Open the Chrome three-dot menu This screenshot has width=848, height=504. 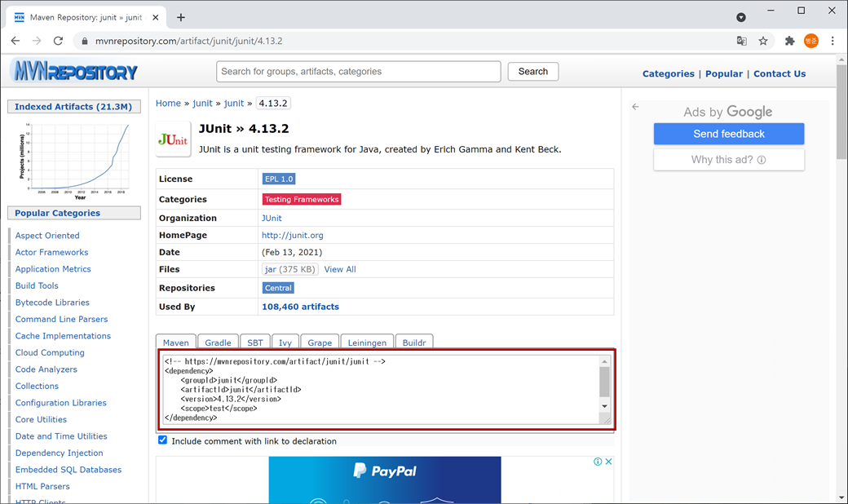[x=833, y=41]
